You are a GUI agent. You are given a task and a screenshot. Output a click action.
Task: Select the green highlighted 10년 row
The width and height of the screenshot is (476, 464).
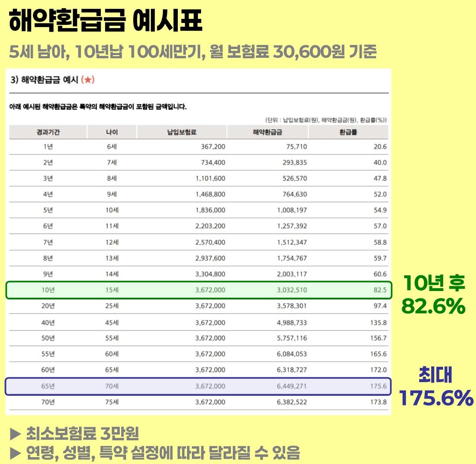point(199,290)
